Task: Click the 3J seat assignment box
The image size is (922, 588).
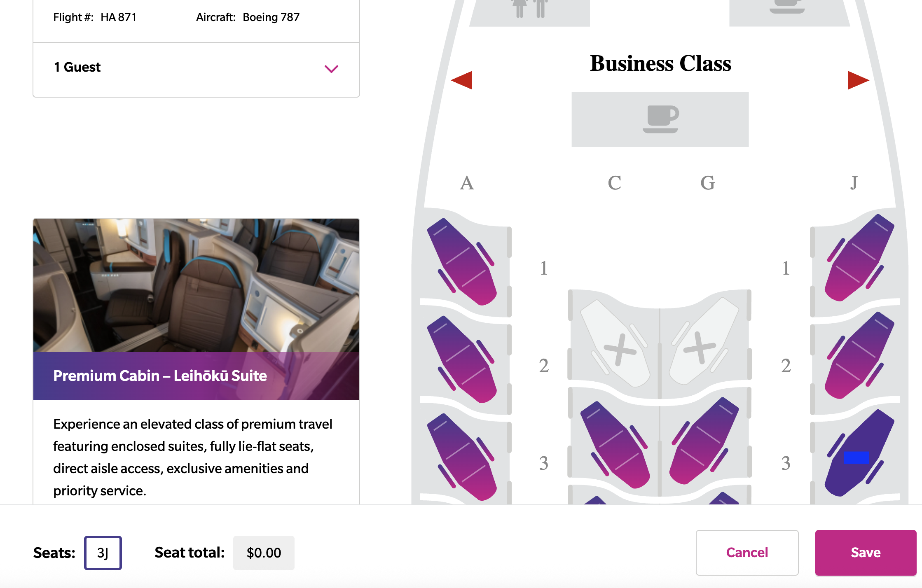Action: 103,553
